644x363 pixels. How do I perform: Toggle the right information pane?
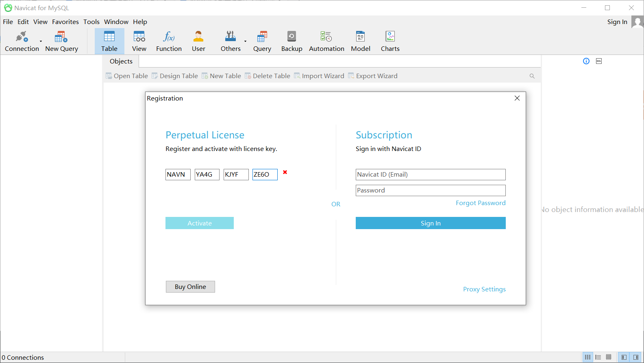click(636, 357)
